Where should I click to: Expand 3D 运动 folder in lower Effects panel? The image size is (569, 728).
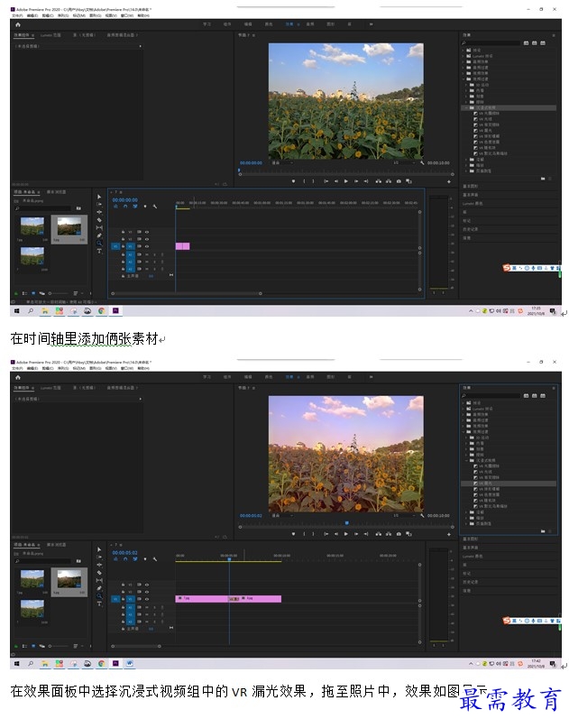(x=466, y=438)
